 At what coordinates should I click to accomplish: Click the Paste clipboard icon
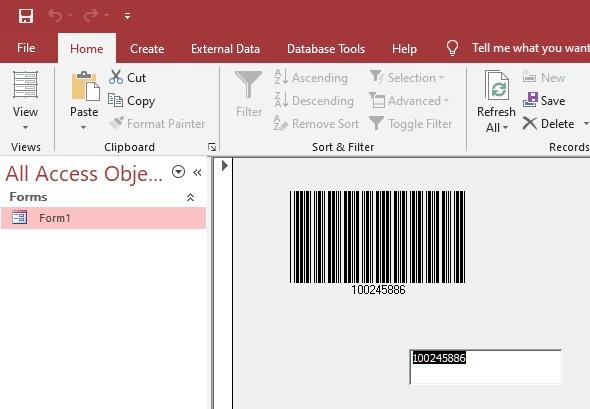(85, 86)
